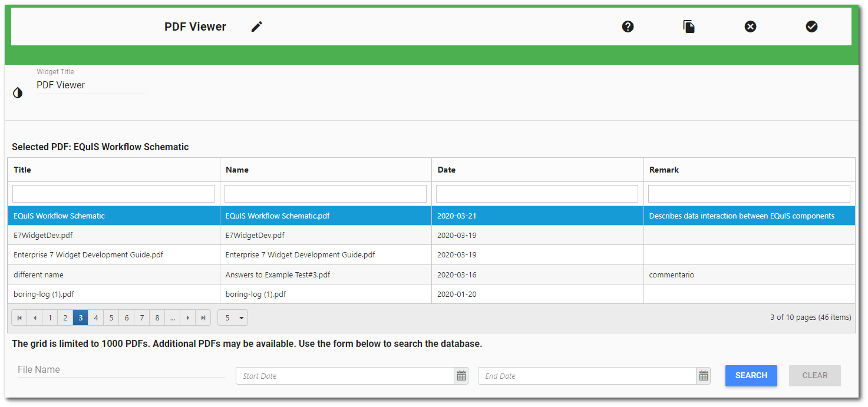
Task: Go to the last page of grid
Action: pyautogui.click(x=203, y=318)
